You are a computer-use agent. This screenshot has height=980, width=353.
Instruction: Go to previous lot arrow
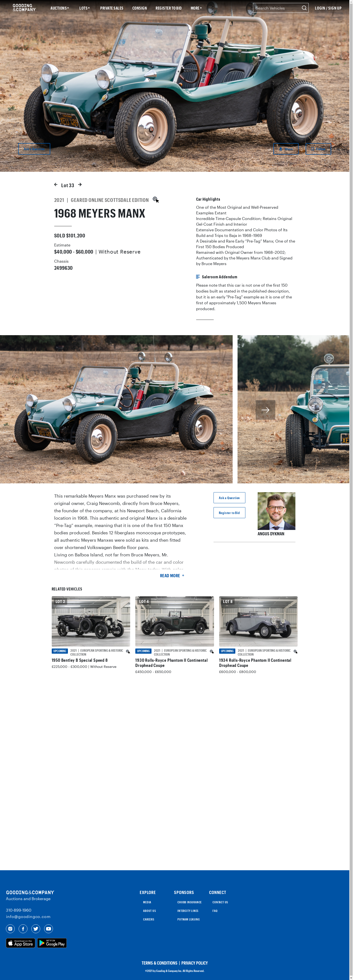(x=56, y=184)
